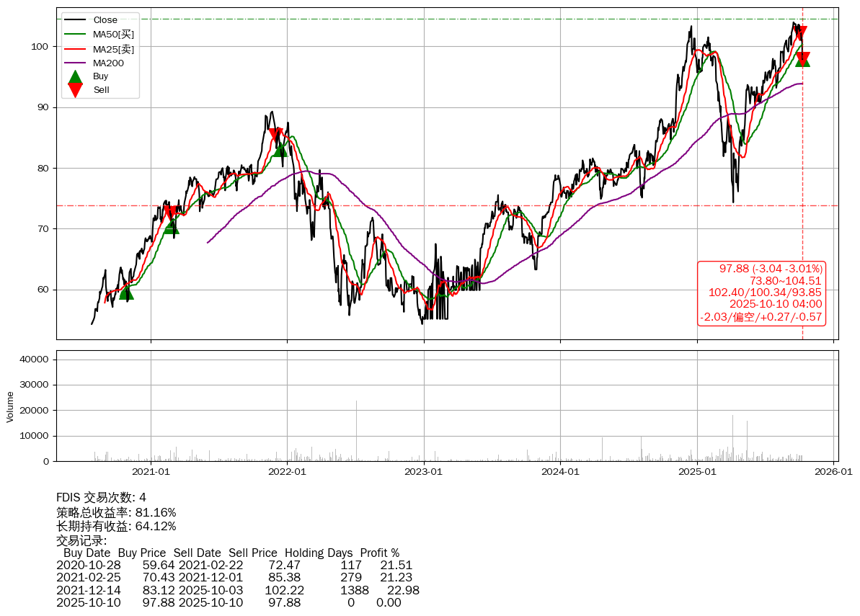Viewport: 860px width, 616px height.
Task: Click the red Sell marker from February 2021
Action: [169, 212]
